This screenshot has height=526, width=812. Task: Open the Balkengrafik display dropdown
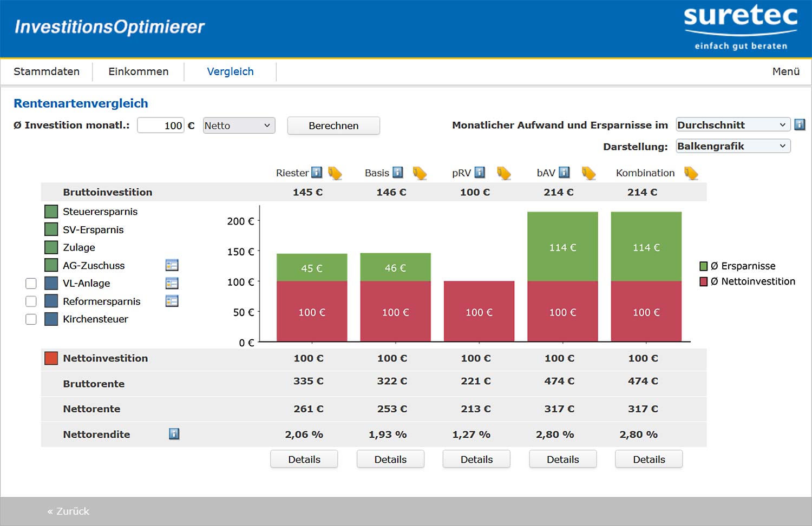coord(732,146)
